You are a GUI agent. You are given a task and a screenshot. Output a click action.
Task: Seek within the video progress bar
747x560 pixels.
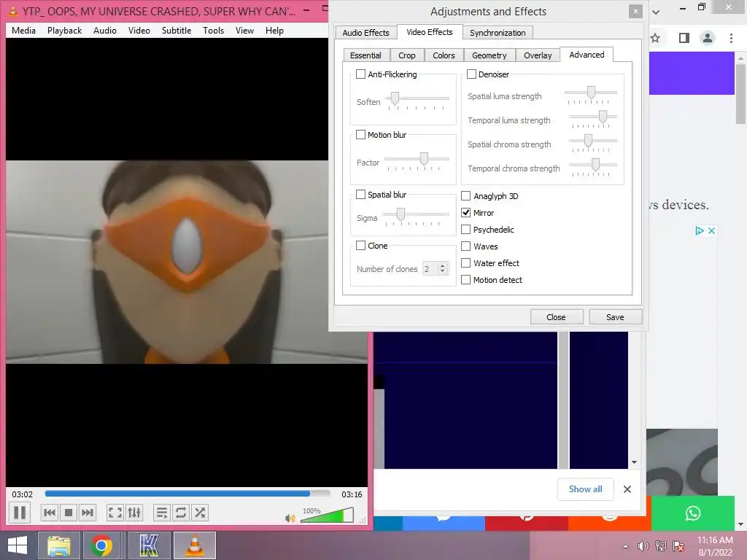coord(187,494)
